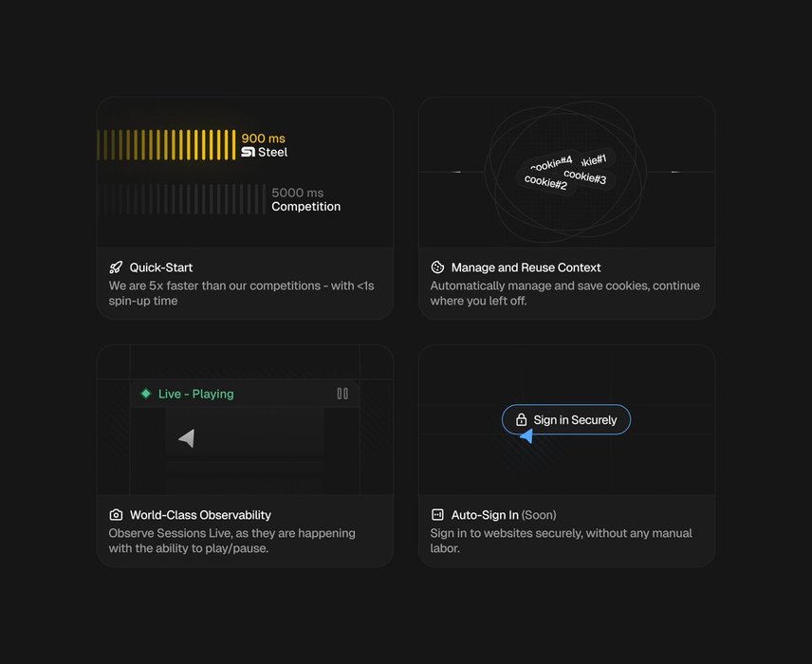Select the cookie#2 chip
Screen dimensions: 812x664
(545, 182)
